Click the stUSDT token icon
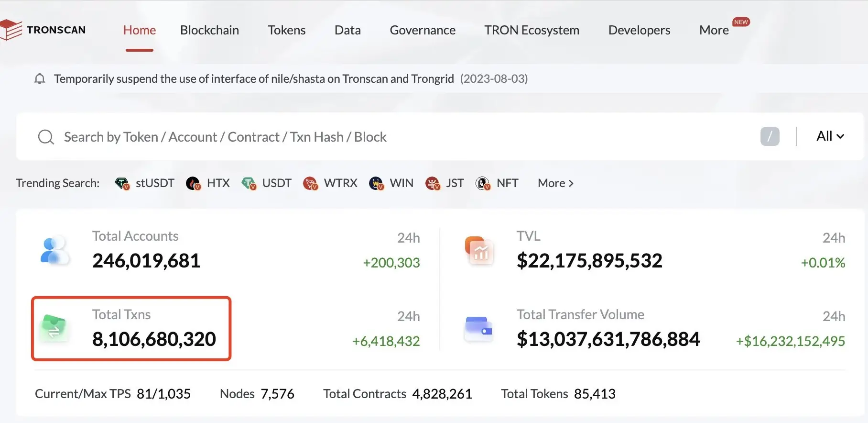This screenshot has width=868, height=423. 122,183
